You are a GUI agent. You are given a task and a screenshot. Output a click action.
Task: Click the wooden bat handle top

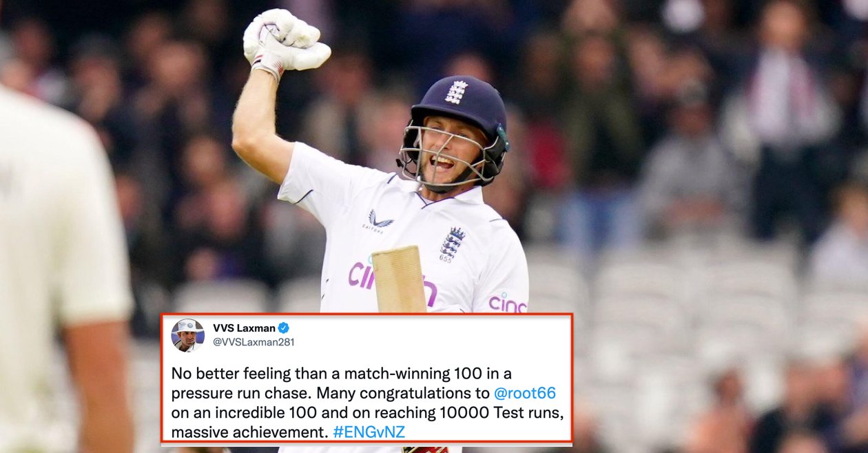399,279
